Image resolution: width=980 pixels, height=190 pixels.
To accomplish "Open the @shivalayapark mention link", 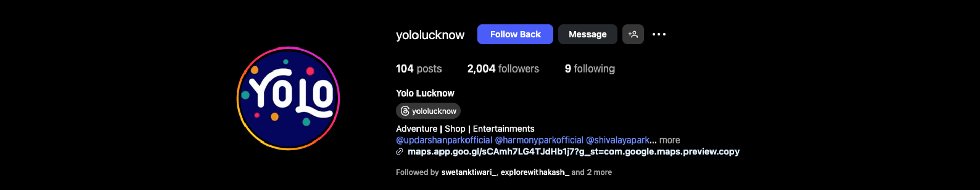I will coord(618,140).
